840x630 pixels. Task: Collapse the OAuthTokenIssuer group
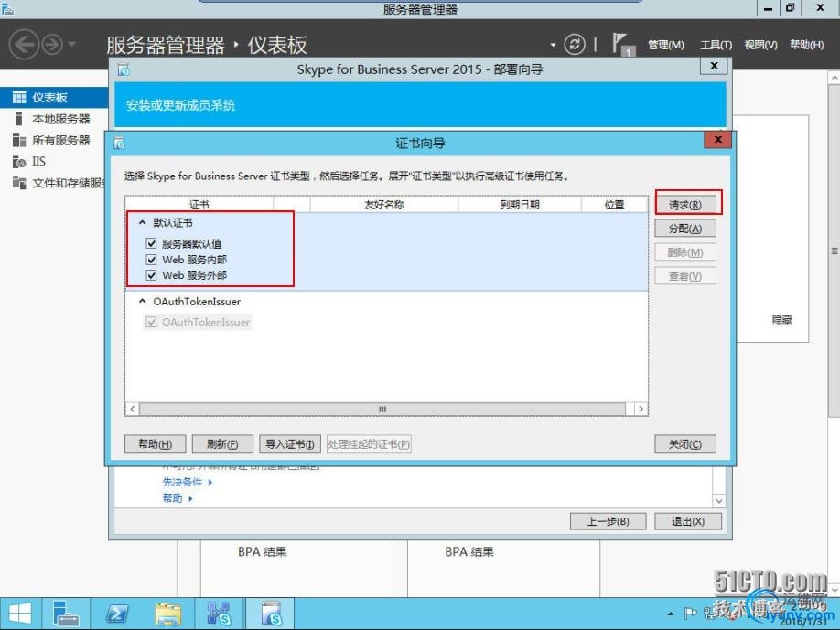(143, 302)
